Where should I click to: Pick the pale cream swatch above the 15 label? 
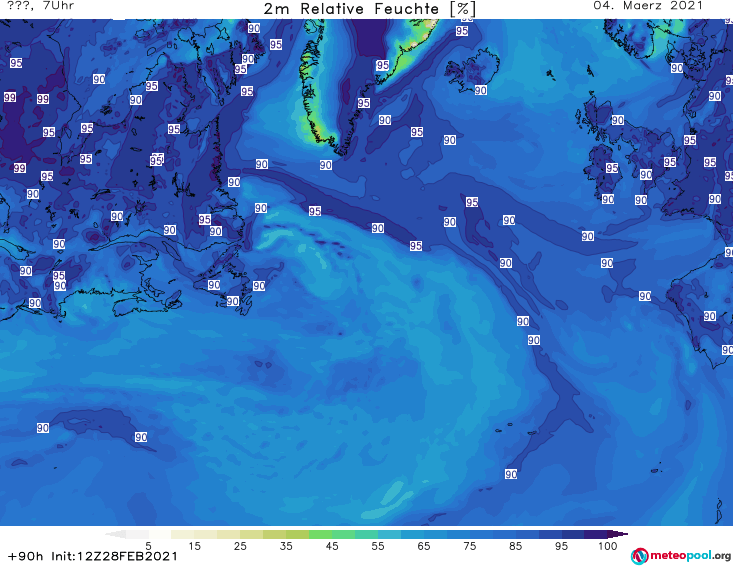point(183,534)
